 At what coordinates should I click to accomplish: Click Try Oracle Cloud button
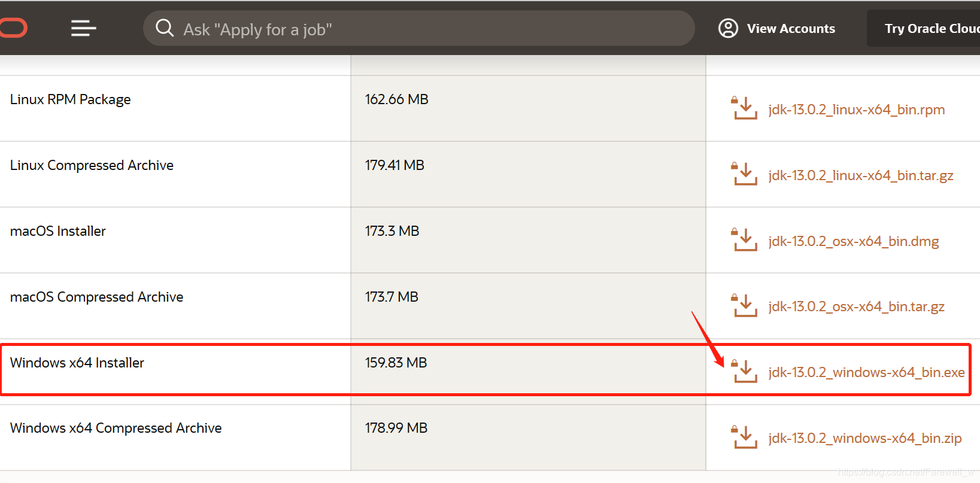pyautogui.click(x=924, y=28)
